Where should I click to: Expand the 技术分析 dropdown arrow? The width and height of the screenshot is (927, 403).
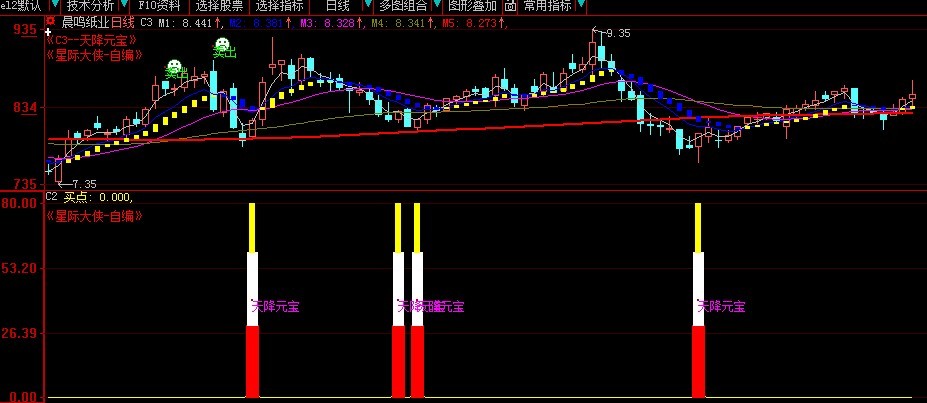tap(124, 6)
